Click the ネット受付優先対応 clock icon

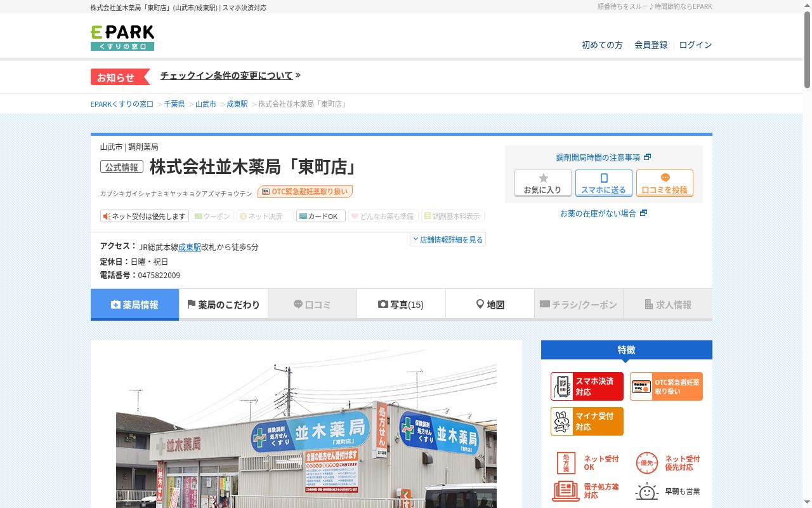[646, 463]
